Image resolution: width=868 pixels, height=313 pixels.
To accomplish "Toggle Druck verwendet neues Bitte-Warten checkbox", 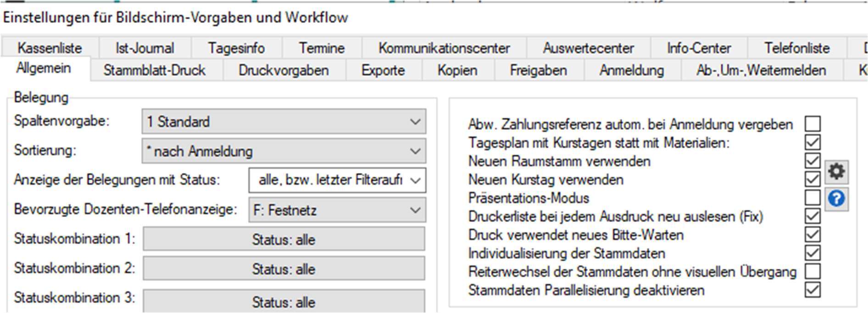I will tap(812, 235).
